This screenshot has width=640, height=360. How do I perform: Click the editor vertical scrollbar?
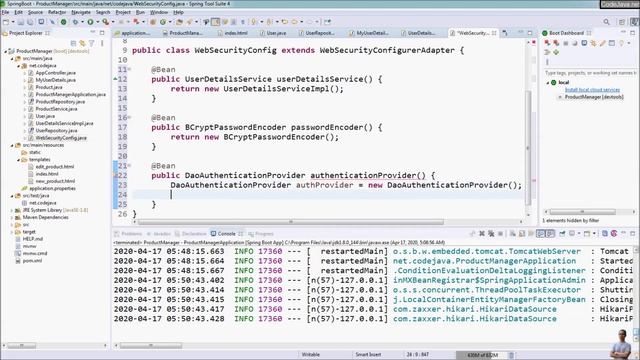528,148
